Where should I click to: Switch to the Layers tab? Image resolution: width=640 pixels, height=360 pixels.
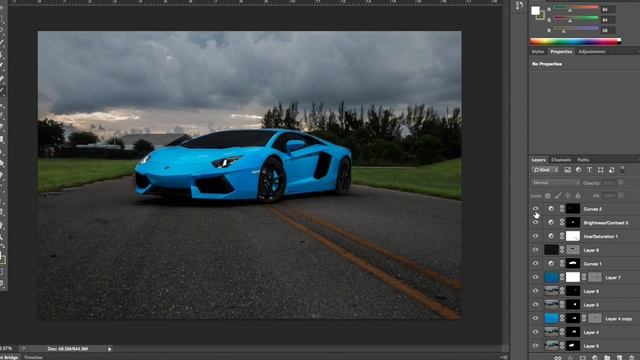coord(538,160)
